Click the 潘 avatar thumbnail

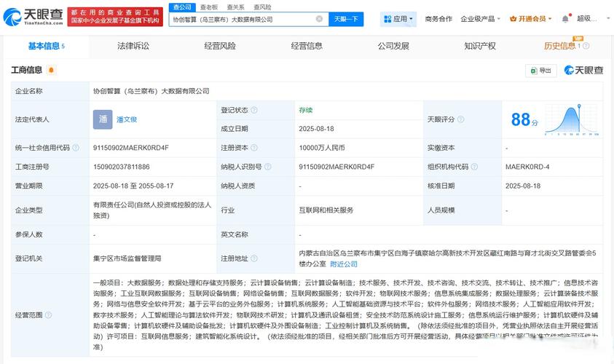tap(103, 119)
